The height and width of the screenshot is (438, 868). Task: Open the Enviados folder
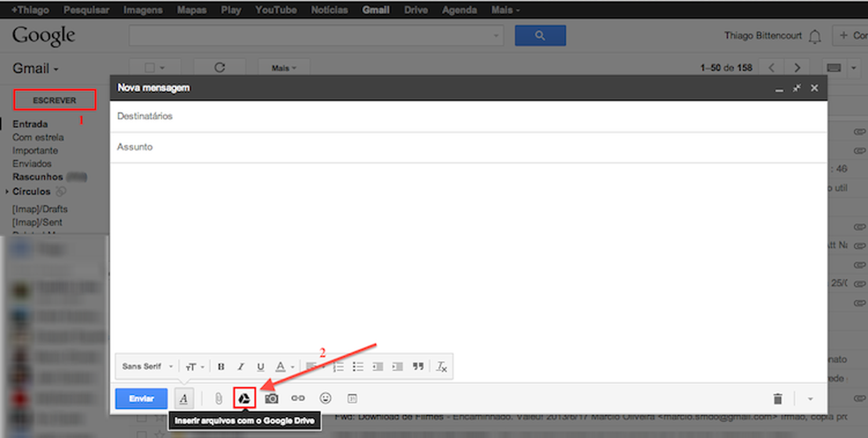[x=32, y=164]
